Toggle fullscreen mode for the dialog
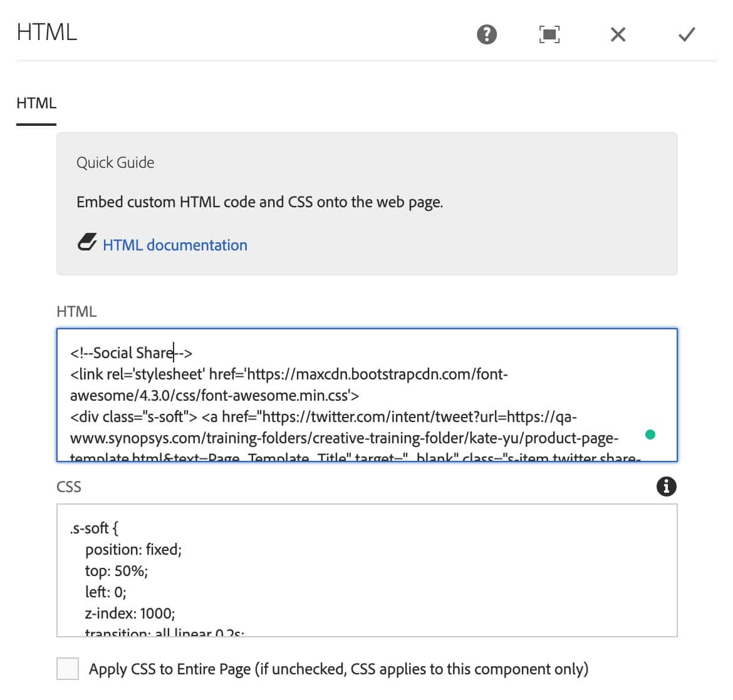This screenshot has width=733, height=700. click(x=549, y=34)
